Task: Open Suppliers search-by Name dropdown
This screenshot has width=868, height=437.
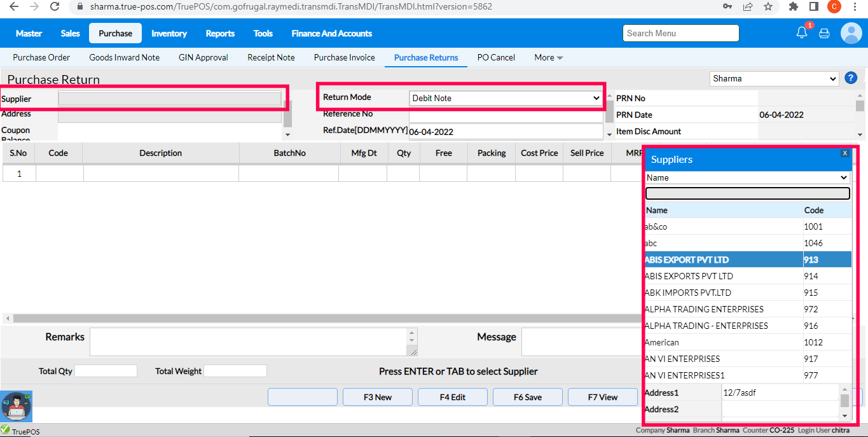Action: (x=747, y=177)
